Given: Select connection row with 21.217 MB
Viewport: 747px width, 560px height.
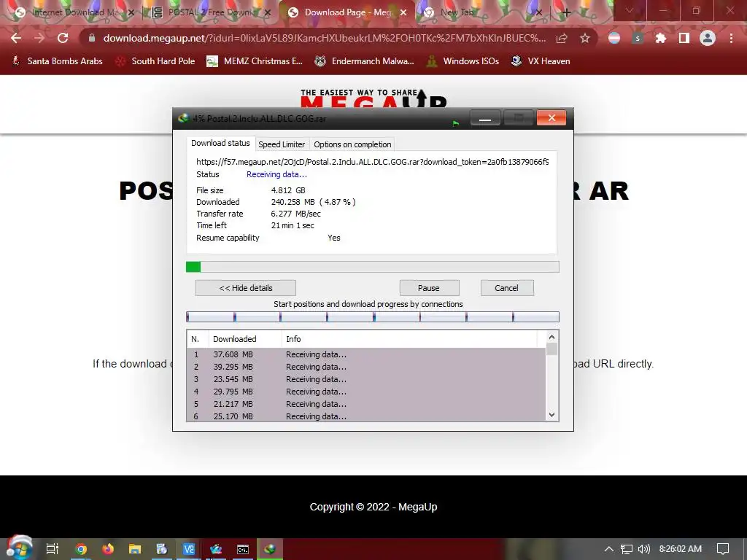Looking at the screenshot, I should (366, 404).
